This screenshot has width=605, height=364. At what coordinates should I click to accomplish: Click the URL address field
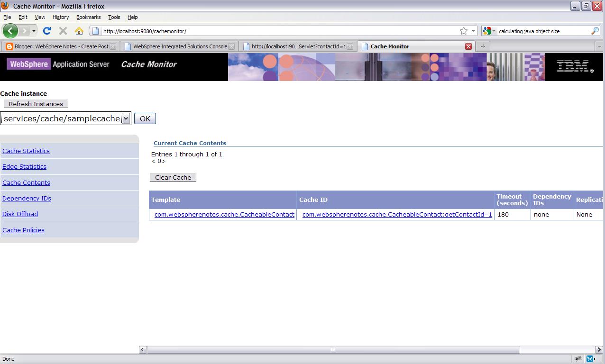(280, 31)
